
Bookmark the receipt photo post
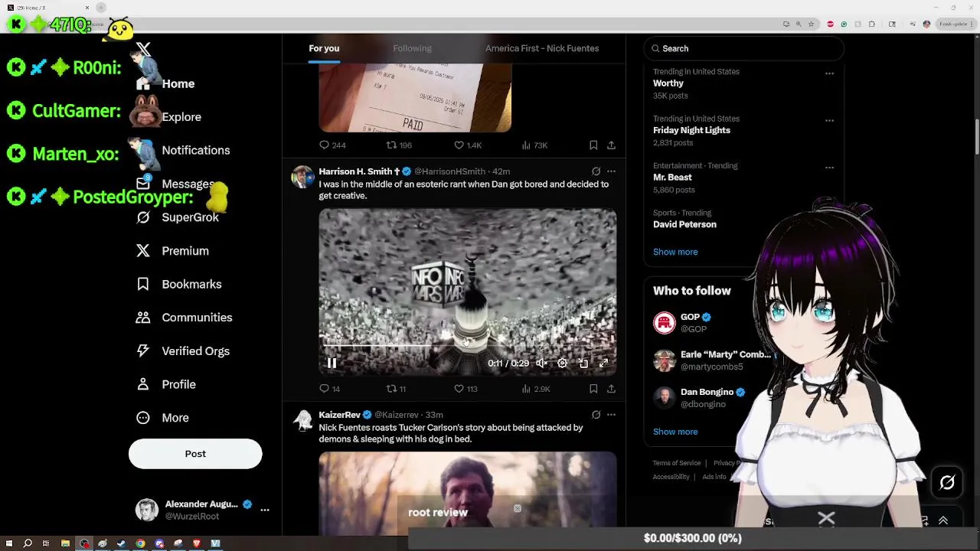pyautogui.click(x=593, y=145)
